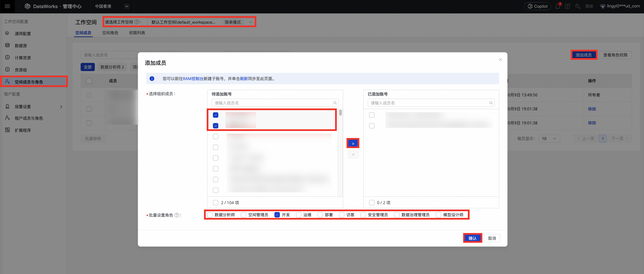This screenshot has height=274, width=644.
Task: Open the Copilot assistant
Action: pyautogui.click(x=537, y=6)
